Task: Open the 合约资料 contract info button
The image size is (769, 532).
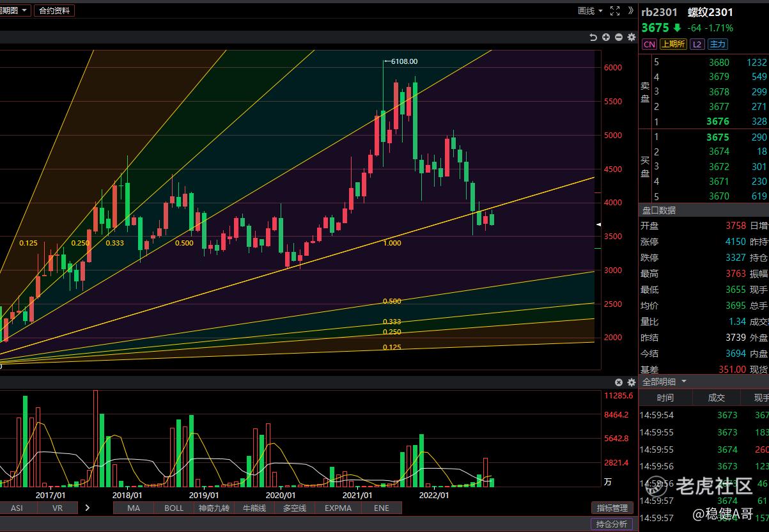Action: 54,10
